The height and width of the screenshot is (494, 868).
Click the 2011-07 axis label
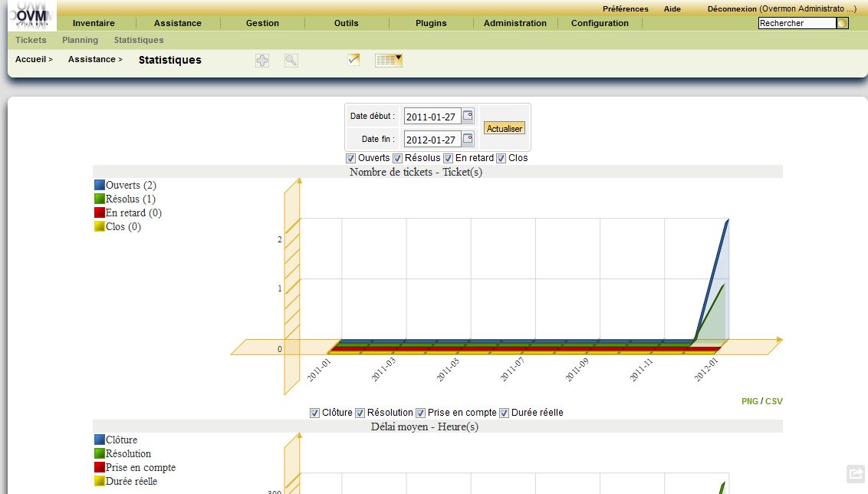click(x=512, y=370)
